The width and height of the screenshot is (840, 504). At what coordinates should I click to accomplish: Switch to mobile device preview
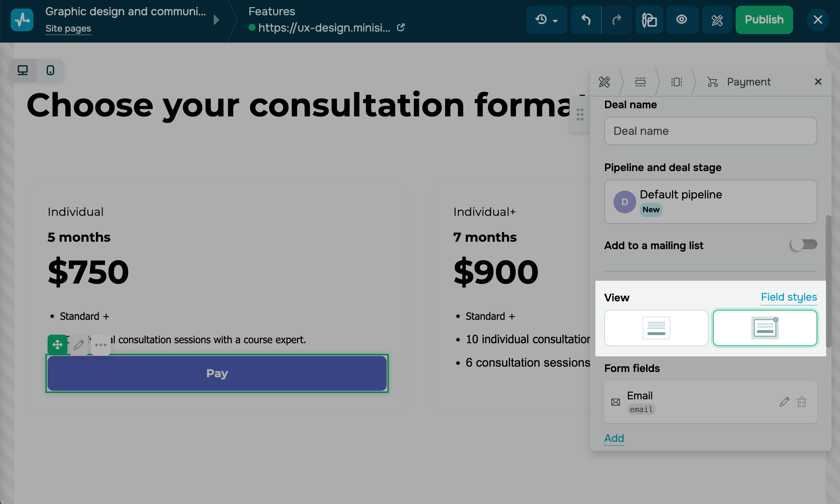click(50, 70)
